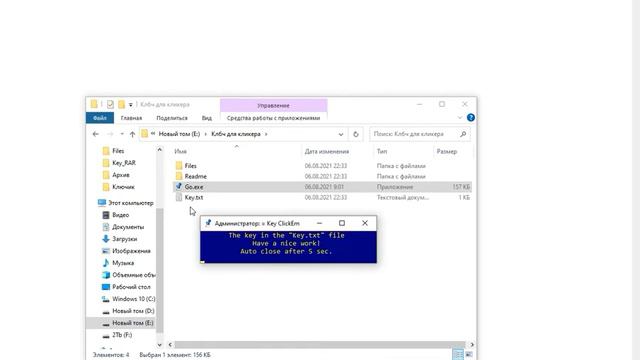Click horizontal scrollbar left arrow
This screenshot has height=360, width=640.
click(x=170, y=345)
